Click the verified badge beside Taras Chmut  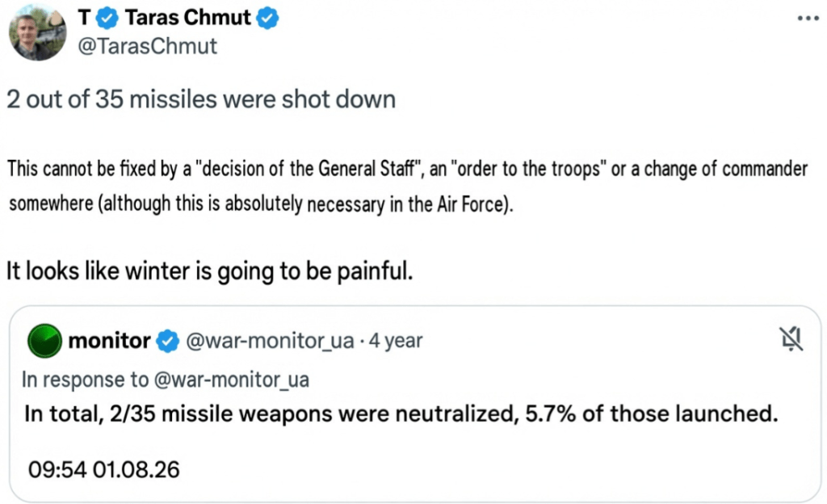click(267, 19)
